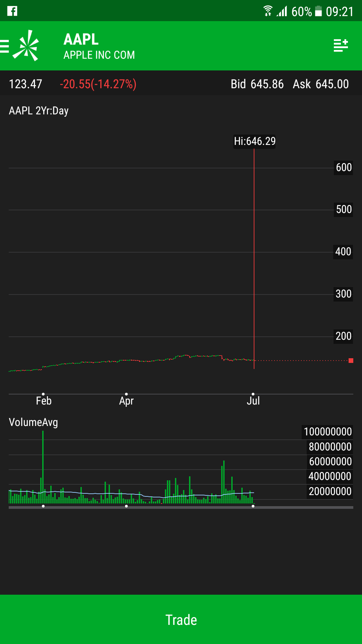Tap the 100000000 volume axis label

click(x=327, y=432)
